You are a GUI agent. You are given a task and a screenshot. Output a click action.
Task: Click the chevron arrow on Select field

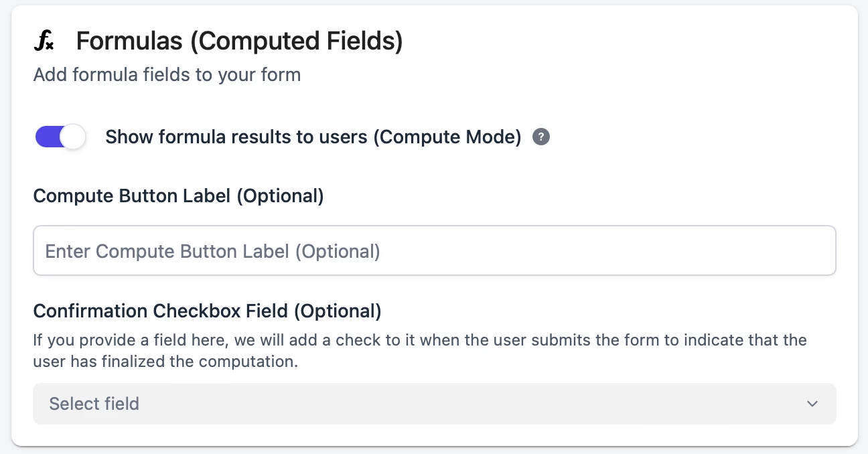point(812,404)
